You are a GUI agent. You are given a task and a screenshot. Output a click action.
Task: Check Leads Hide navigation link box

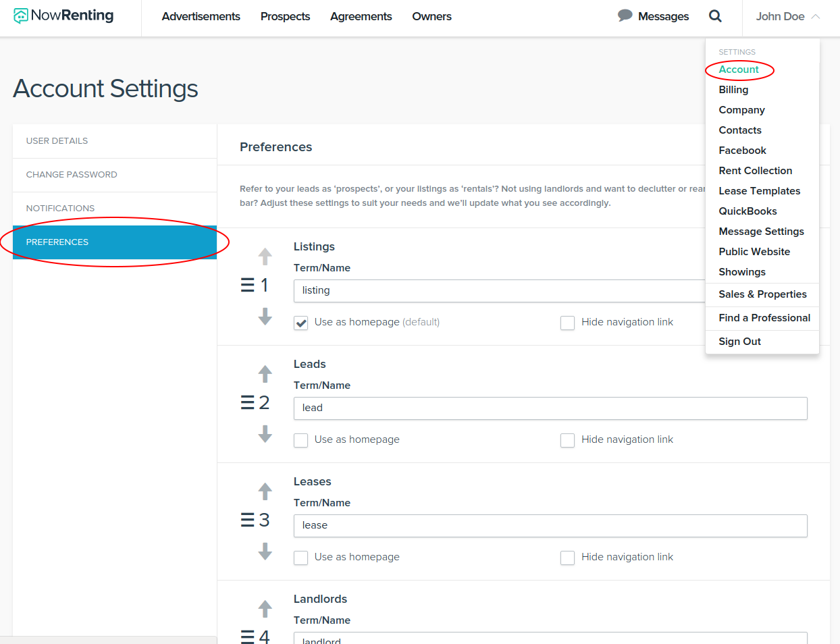[568, 440]
